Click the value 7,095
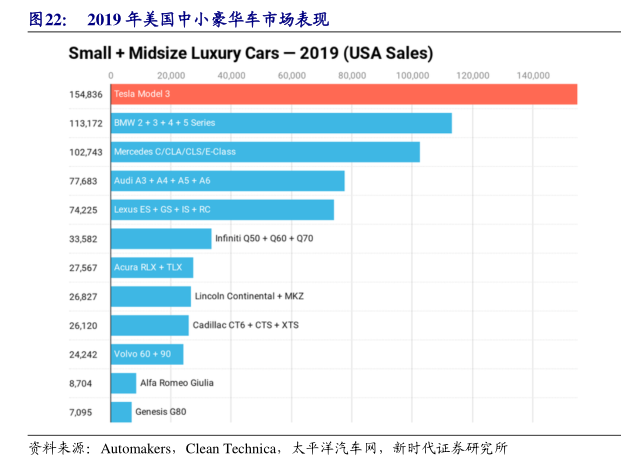 [x=80, y=413]
